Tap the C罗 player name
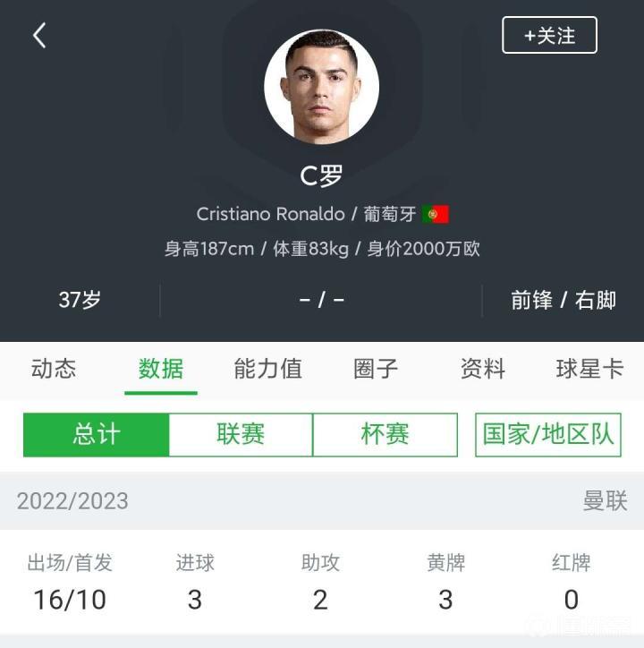Viewport: 644px width, 648px height. tap(321, 175)
